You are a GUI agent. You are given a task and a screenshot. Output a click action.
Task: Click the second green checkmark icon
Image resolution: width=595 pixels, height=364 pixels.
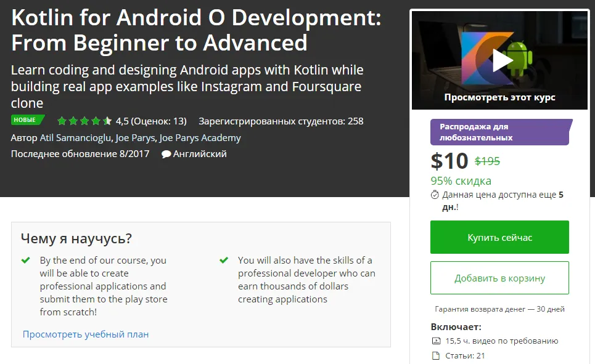224,261
